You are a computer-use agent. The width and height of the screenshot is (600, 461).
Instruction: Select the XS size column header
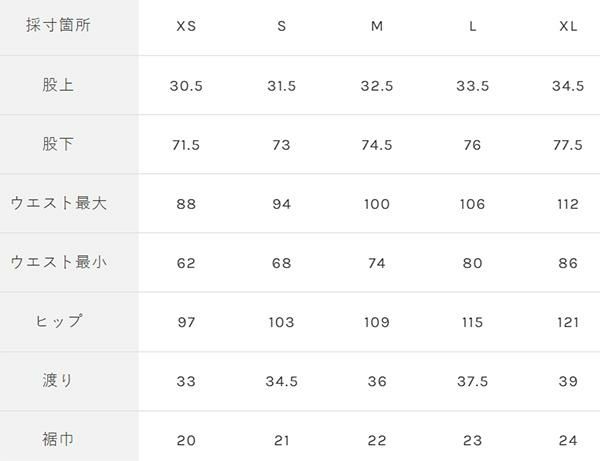[185, 26]
